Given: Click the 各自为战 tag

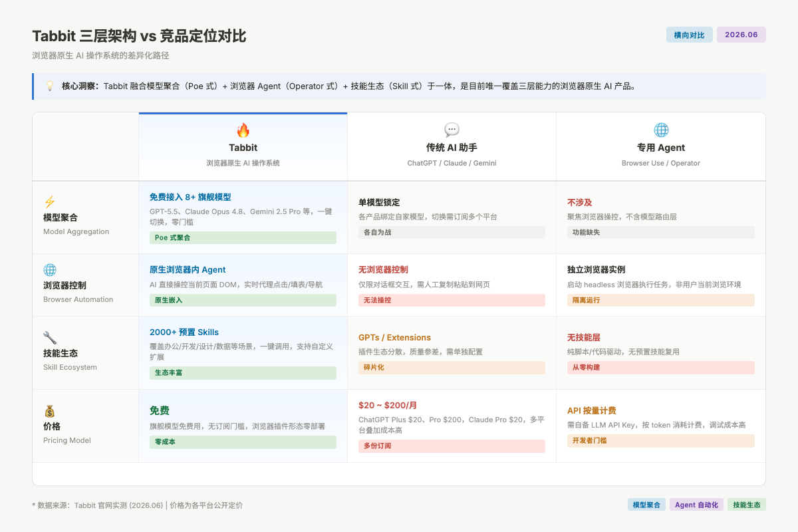Looking at the screenshot, I should 452,232.
